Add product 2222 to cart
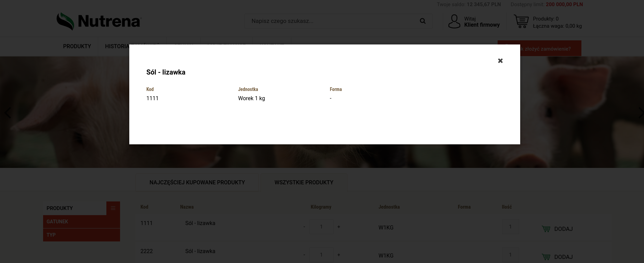Screen dimensions: 644x263 point(557,257)
